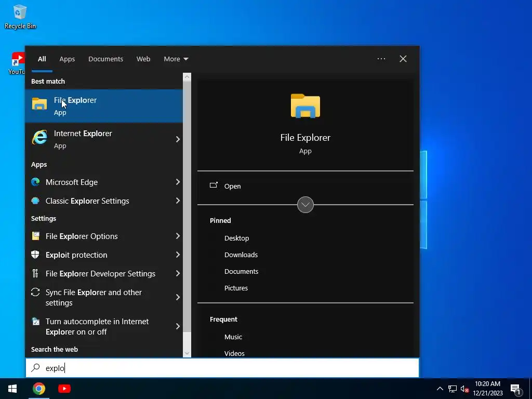Click the Microsoft Edge icon in Apps

pos(35,182)
